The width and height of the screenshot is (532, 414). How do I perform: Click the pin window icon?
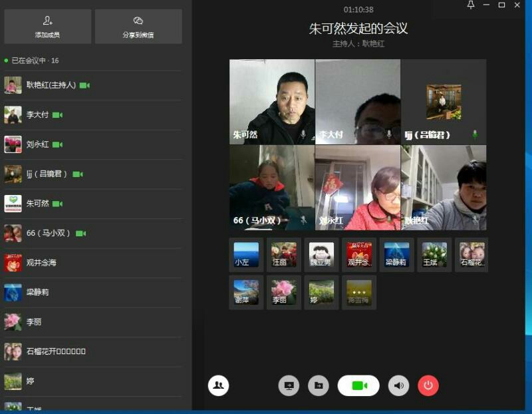point(471,5)
